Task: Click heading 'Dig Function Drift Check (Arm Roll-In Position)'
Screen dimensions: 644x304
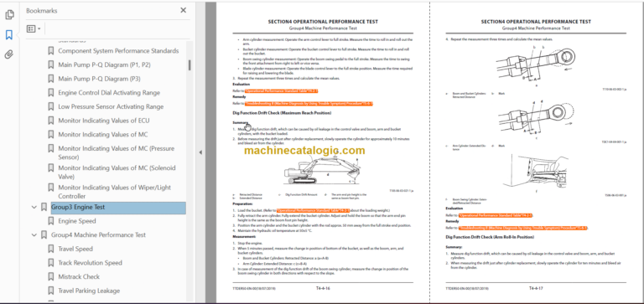Action: [x=489, y=237]
